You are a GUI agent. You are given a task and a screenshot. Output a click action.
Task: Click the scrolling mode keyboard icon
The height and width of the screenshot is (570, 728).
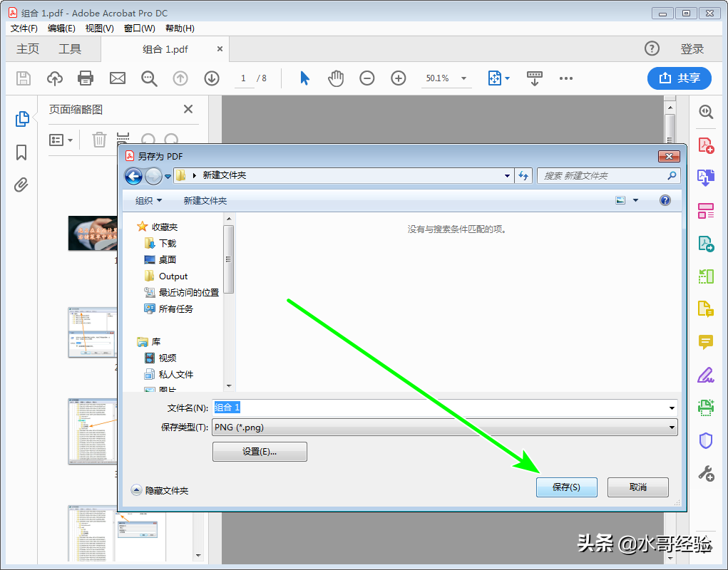pyautogui.click(x=534, y=78)
